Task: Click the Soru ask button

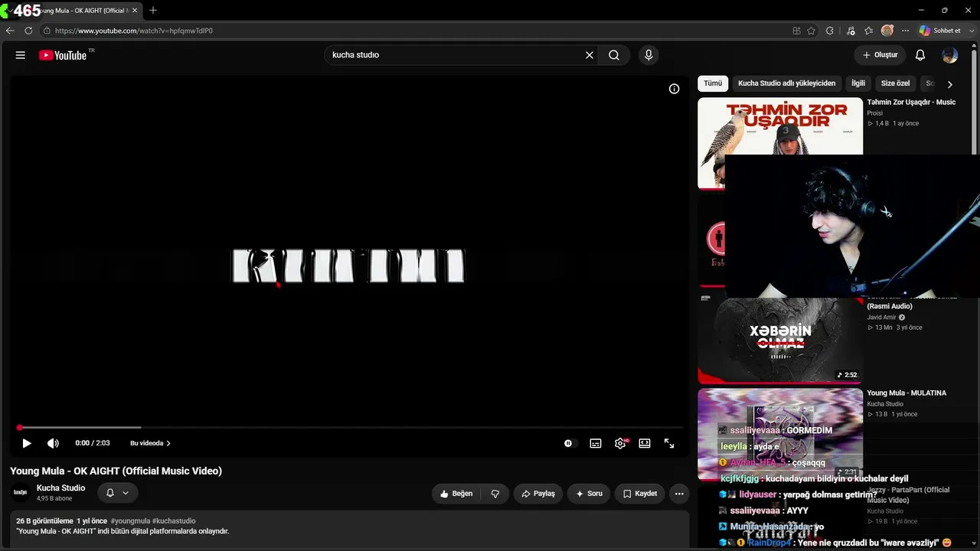Action: [x=589, y=494]
